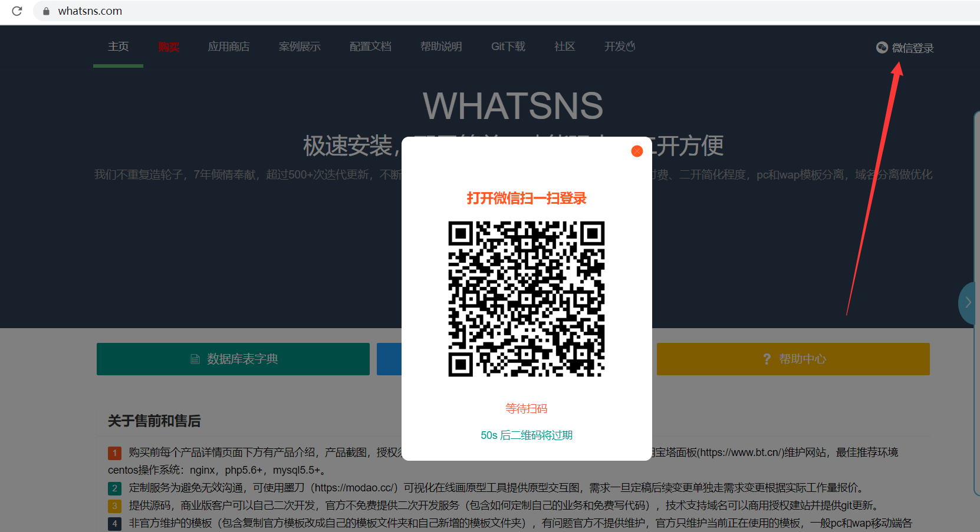Open the 帮助中心 button

pos(793,359)
